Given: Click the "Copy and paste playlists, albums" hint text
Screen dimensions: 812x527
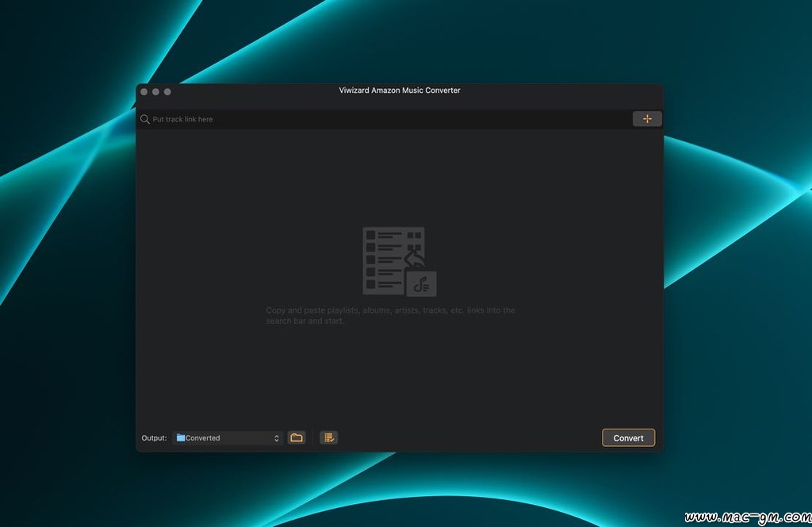Looking at the screenshot, I should click(x=390, y=316).
